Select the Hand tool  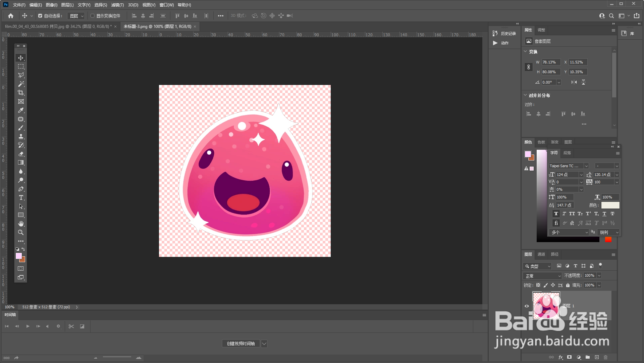coord(21,224)
